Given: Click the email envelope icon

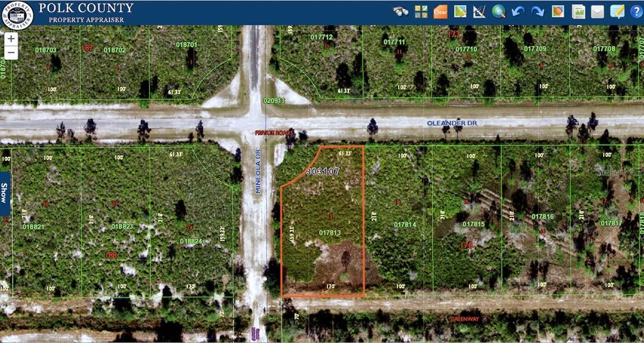Looking at the screenshot, I should pos(597,11).
